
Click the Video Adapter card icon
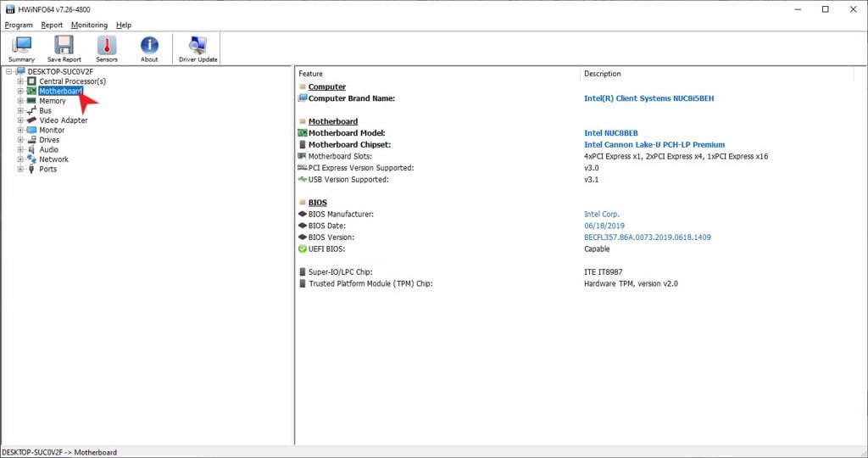31,120
